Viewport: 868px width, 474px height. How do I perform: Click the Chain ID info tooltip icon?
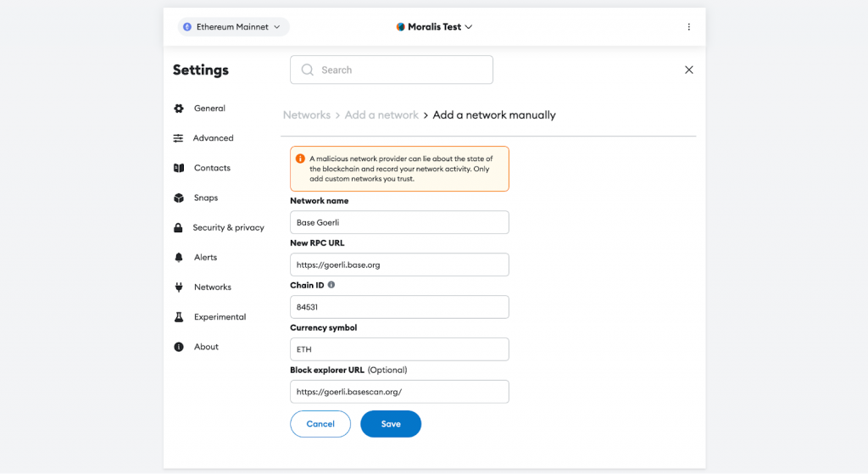coord(331,285)
